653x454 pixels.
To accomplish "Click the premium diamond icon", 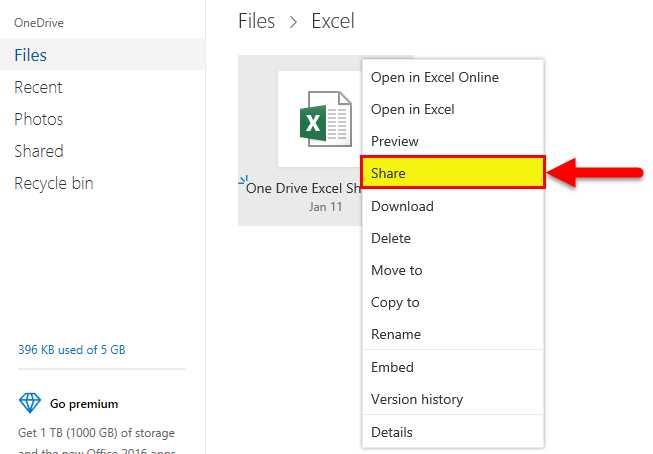I will (29, 404).
